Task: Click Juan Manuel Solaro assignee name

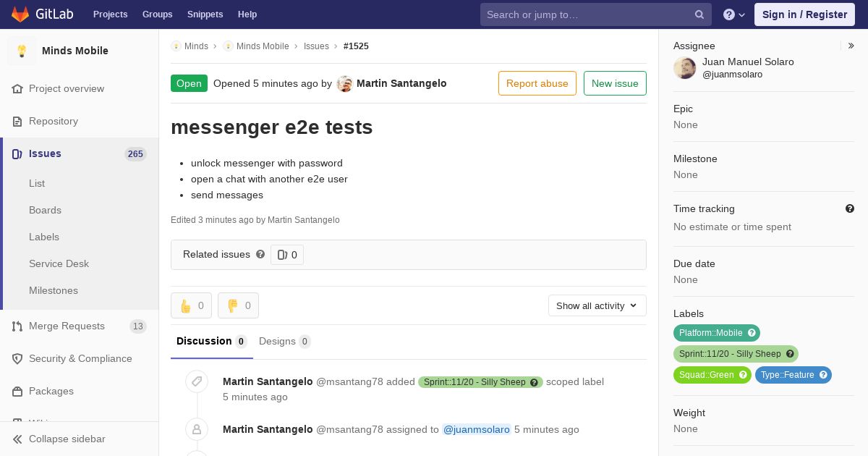Action: (x=748, y=62)
